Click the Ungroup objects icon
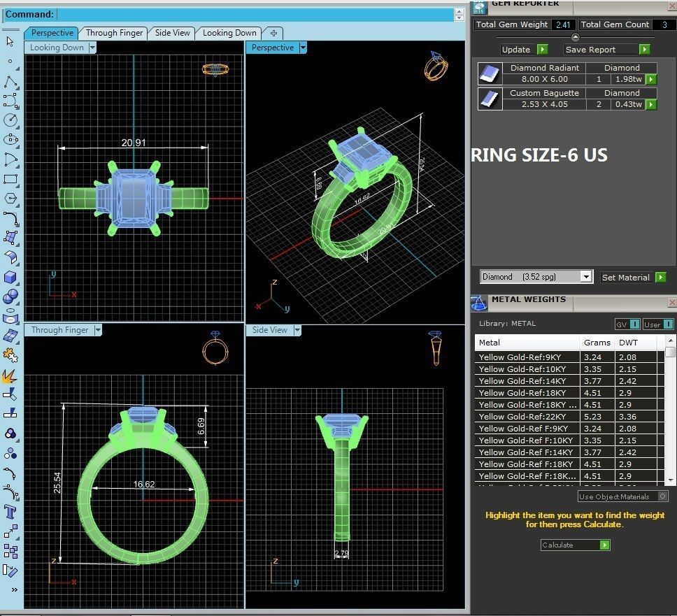The width and height of the screenshot is (677, 616). (10, 453)
